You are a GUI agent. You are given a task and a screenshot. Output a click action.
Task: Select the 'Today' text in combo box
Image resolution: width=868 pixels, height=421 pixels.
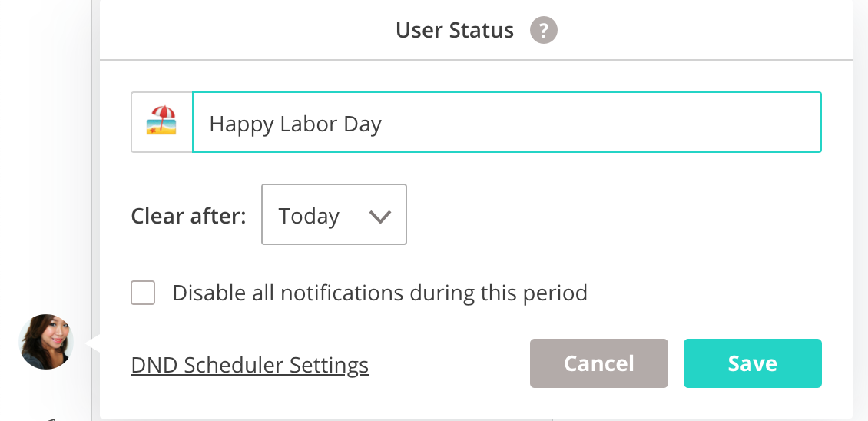(x=309, y=216)
